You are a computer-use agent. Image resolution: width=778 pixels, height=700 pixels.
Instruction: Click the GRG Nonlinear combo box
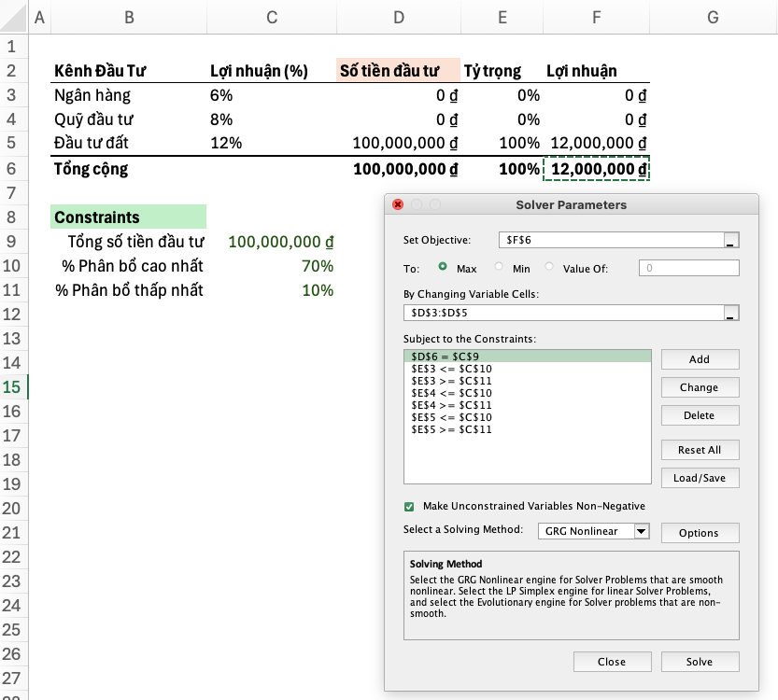point(593,531)
